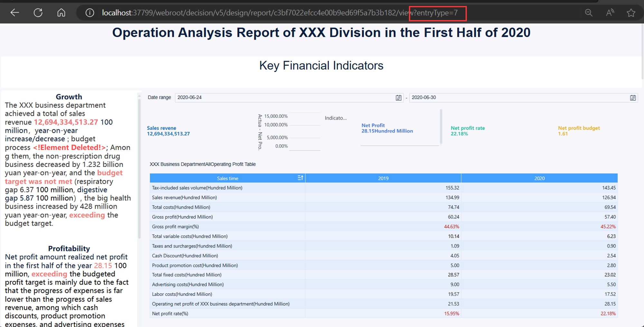The width and height of the screenshot is (644, 327).
Task: Click the 45.22% gross margin cell
Action: click(x=608, y=226)
